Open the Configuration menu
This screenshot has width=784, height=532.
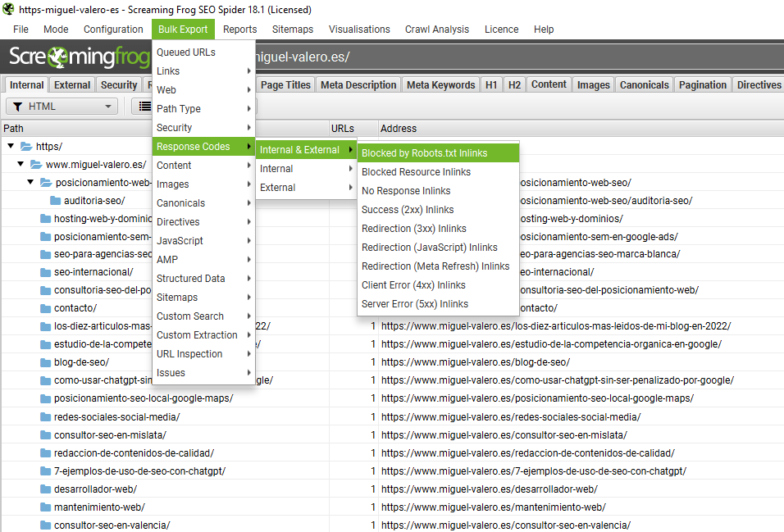(x=113, y=29)
